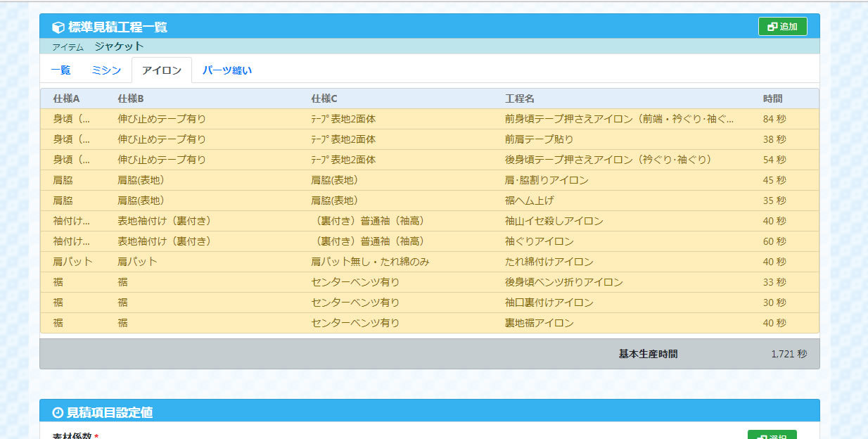Click the partially visible green 選択 button

tap(772, 435)
